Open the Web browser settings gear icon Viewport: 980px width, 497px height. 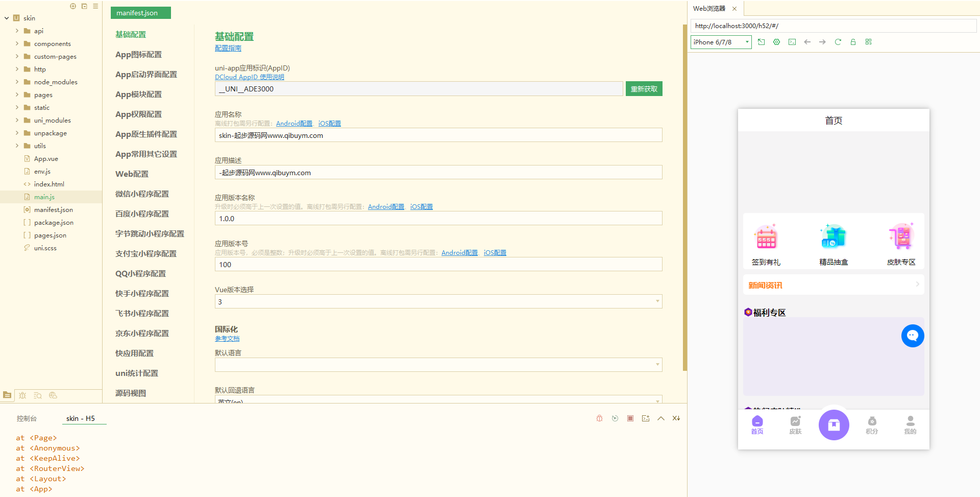776,42
